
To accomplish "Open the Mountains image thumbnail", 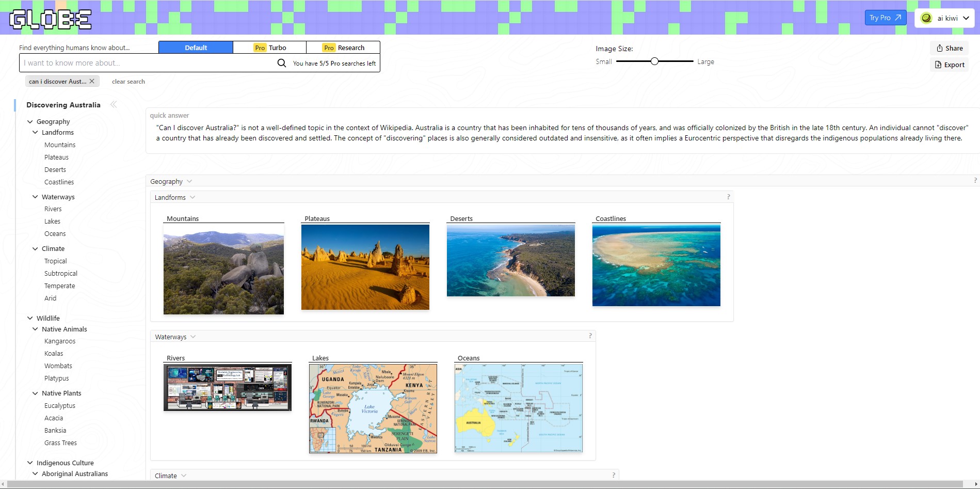I will [x=223, y=269].
